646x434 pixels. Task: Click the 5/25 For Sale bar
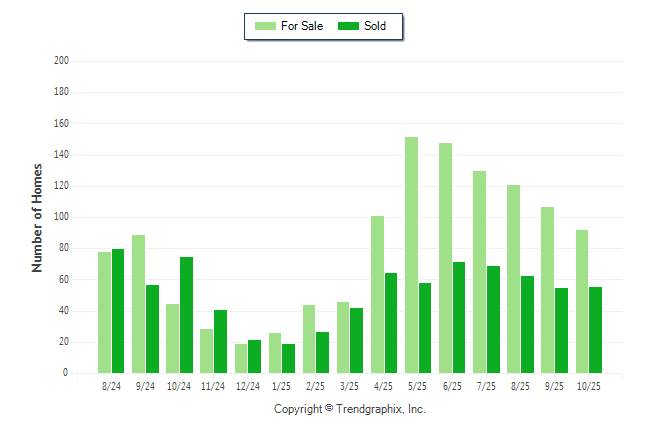tap(411, 255)
